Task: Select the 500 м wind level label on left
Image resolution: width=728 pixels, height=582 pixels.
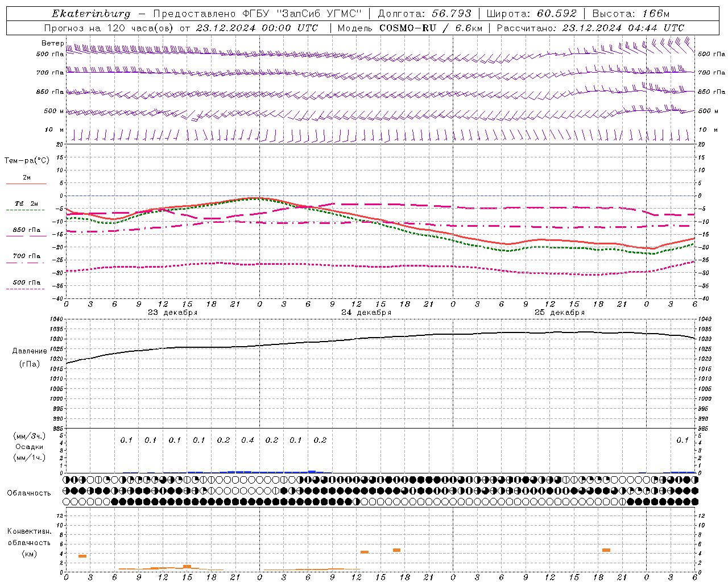Action: click(x=54, y=111)
